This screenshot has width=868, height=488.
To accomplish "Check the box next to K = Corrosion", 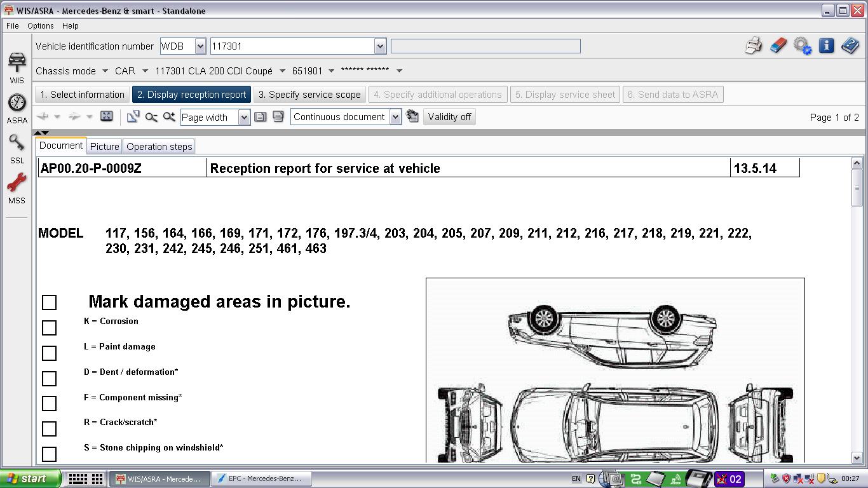I will pyautogui.click(x=49, y=328).
